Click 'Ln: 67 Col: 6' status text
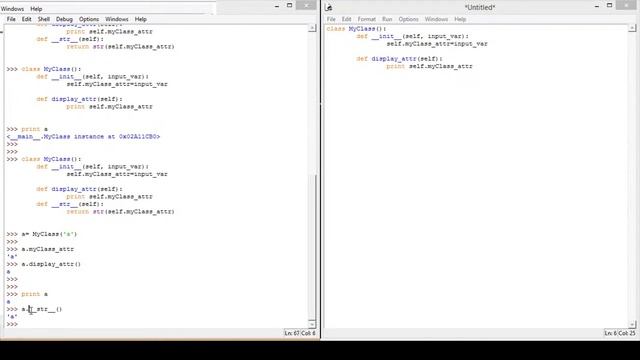This screenshot has width=640, height=360. pos(300,333)
